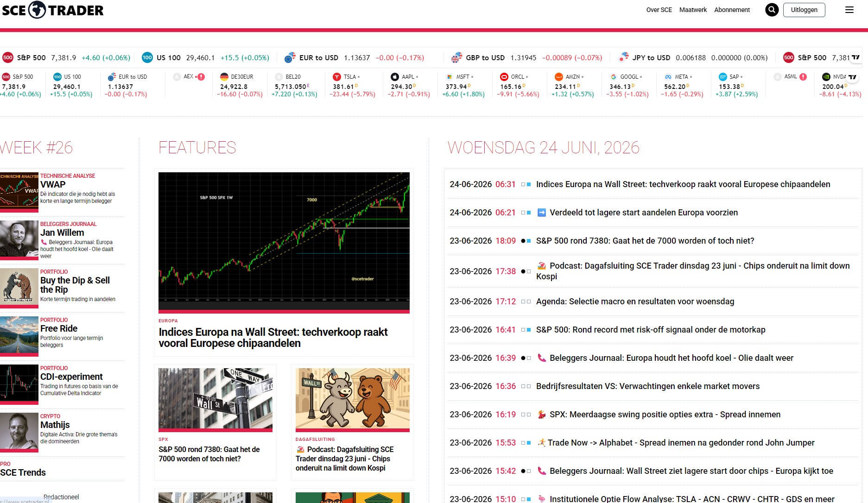Open the Dagafsluiting podcast feature card headline

pyautogui.click(x=345, y=459)
